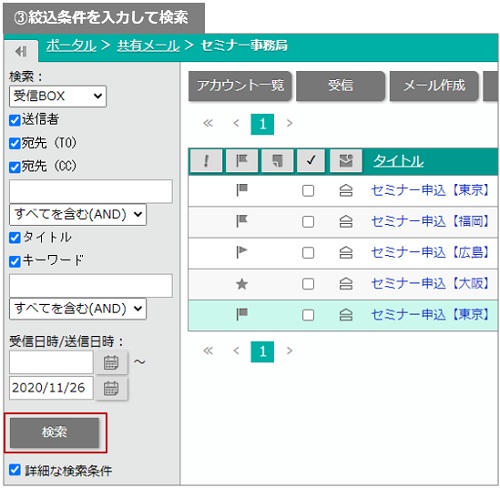The image size is (500, 488).
Task: Select checkbox for セミナー申込【広島】 mail
Action: (x=308, y=253)
